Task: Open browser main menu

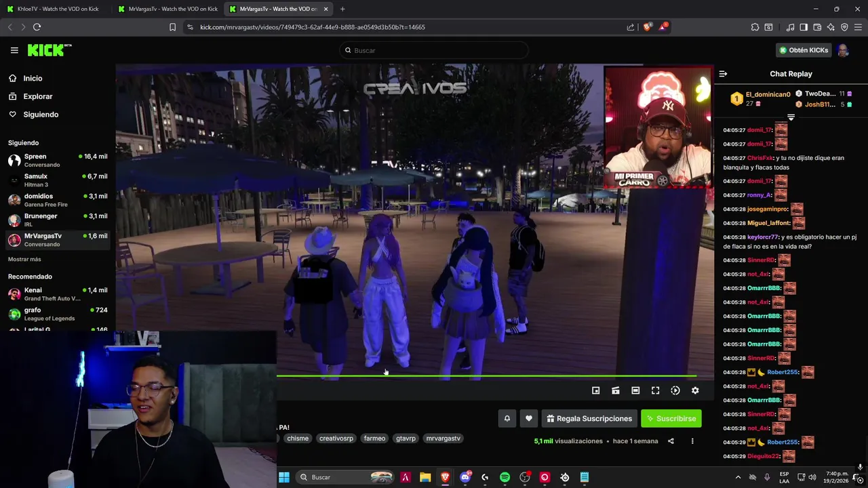Action: [859, 27]
